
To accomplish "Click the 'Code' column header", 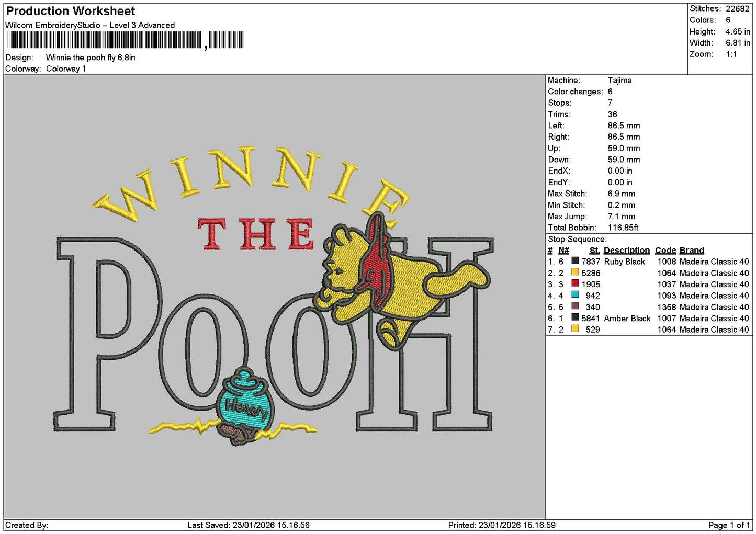I will (x=665, y=251).
